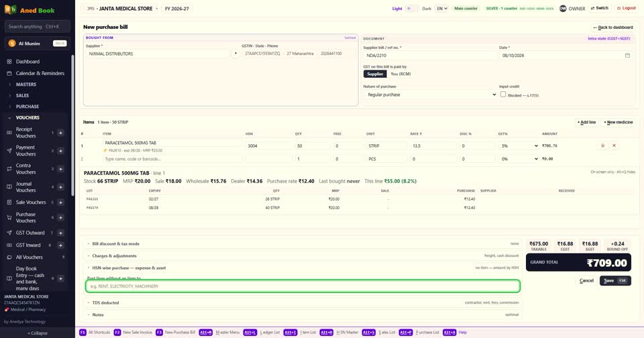Collapse the VOUCHERS sidebar section
The image size is (644, 338).
(28, 117)
